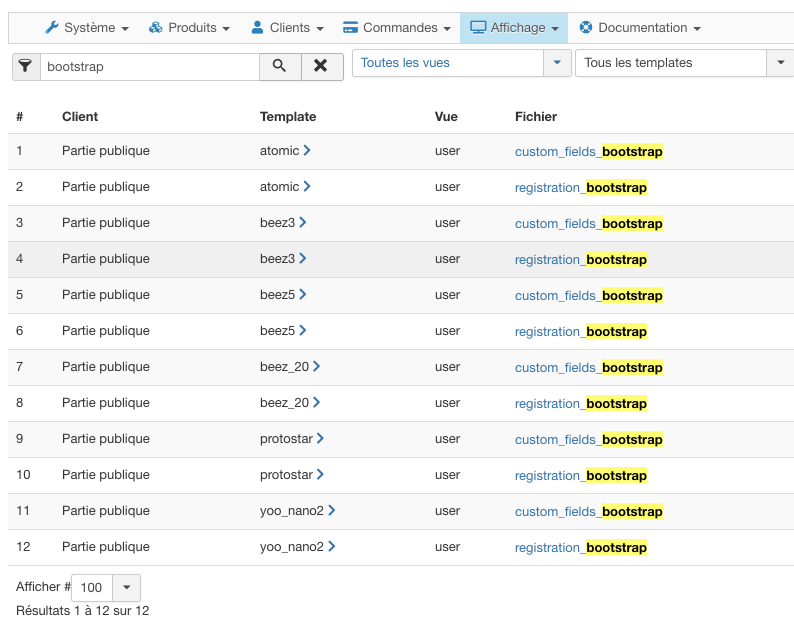Image resolution: width=794 pixels, height=634 pixels.
Task: Open the Documentation menu
Action: (640, 28)
